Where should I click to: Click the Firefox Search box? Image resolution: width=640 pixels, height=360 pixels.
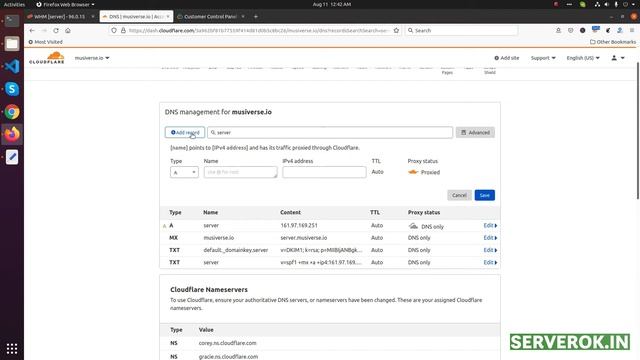(x=461, y=31)
